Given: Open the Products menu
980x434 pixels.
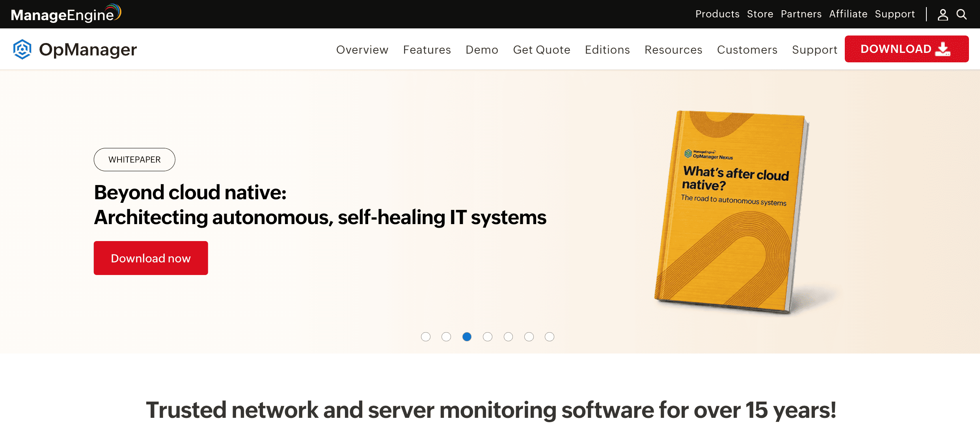Looking at the screenshot, I should click(x=717, y=14).
